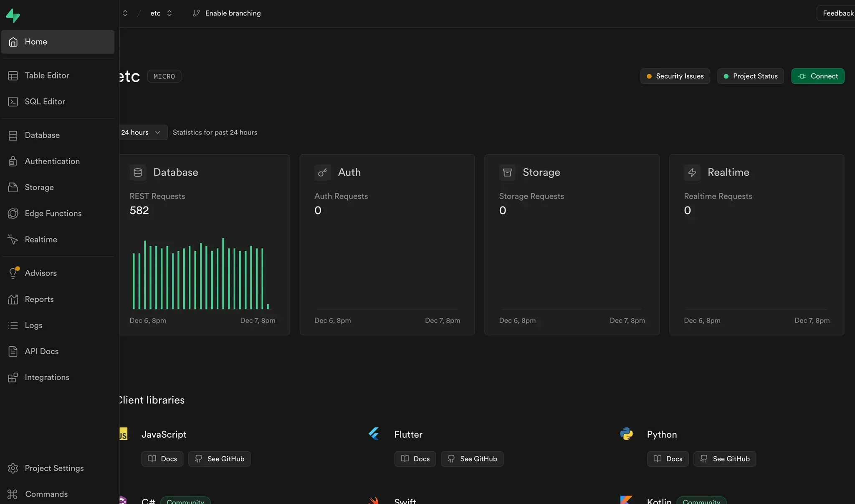855x504 pixels.
Task: Click the Auth Requests label
Action: point(341,196)
